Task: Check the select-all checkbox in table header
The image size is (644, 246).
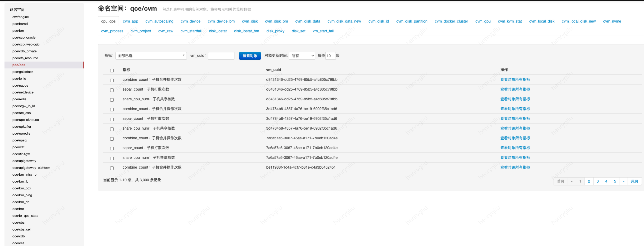Action: tap(112, 71)
